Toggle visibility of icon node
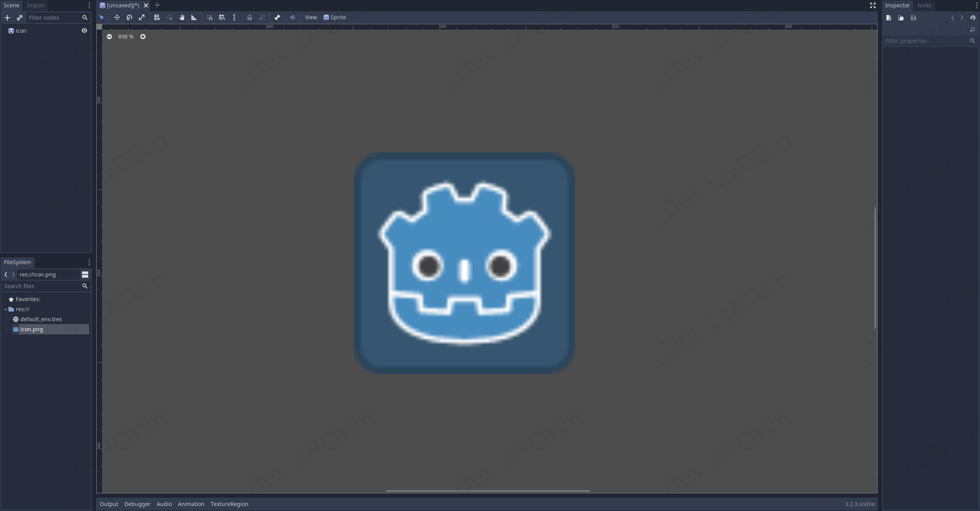980x511 pixels. (x=84, y=31)
